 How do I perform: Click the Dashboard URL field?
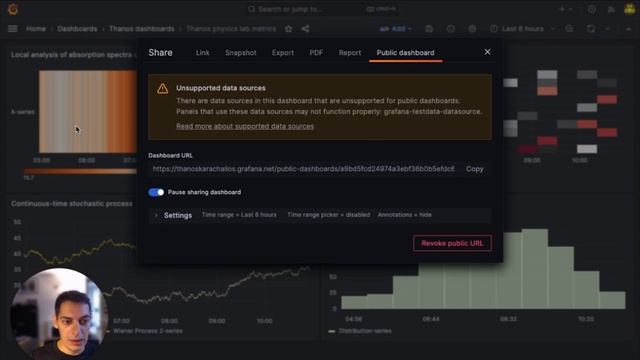pyautogui.click(x=304, y=169)
